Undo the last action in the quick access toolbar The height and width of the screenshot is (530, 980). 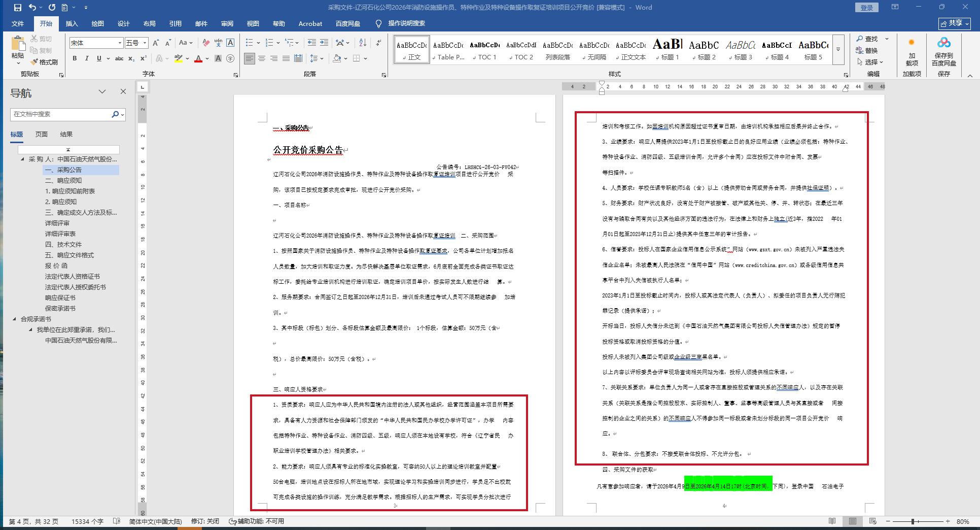[32, 8]
